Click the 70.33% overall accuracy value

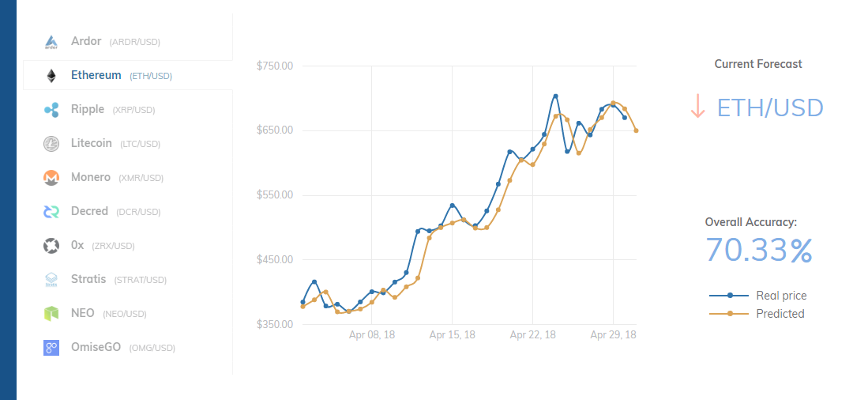point(758,251)
